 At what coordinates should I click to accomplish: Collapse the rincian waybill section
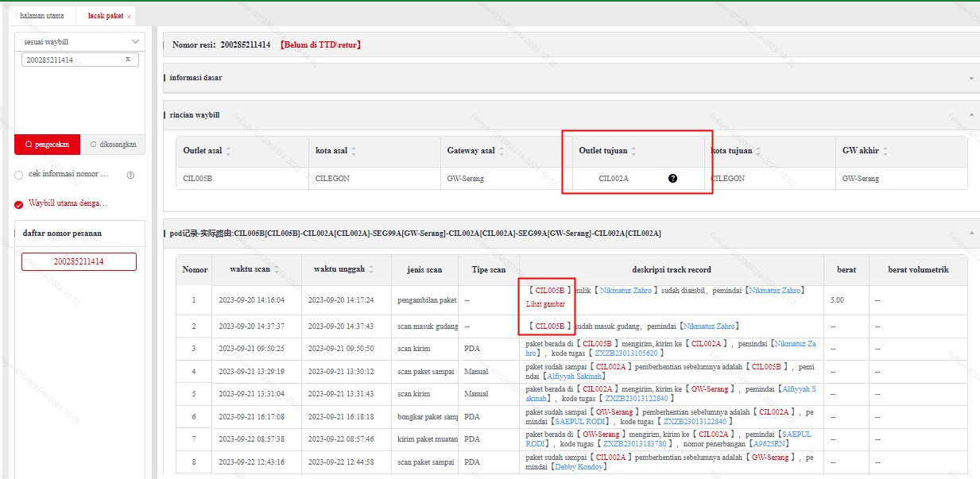(971, 115)
